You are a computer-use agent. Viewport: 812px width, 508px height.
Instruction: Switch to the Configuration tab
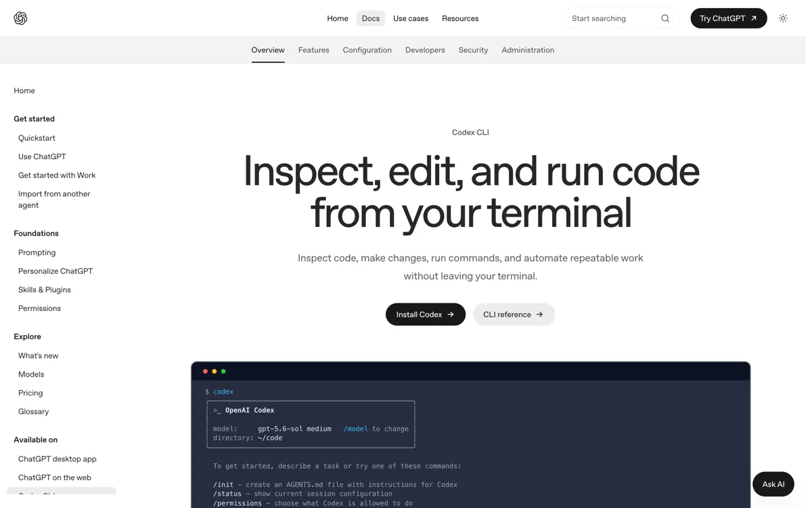pos(367,50)
